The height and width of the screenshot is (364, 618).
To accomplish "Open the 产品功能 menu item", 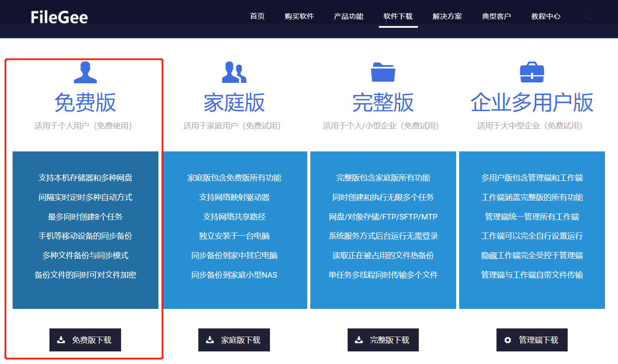I will 348,16.
